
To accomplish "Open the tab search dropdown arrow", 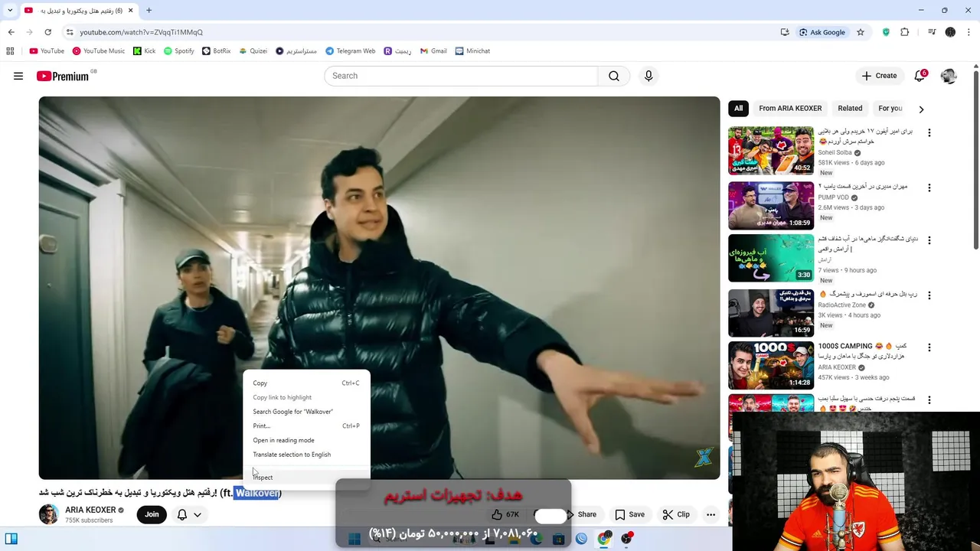I will pos(10,11).
